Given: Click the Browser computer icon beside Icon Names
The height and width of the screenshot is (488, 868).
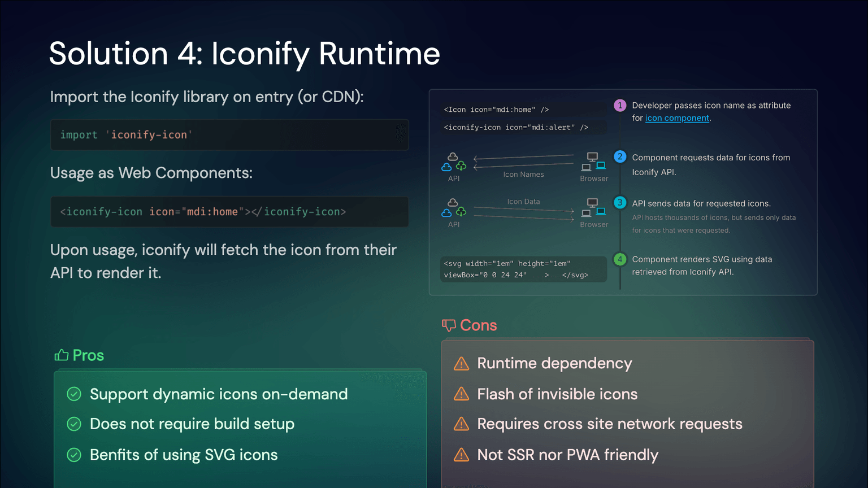Looking at the screenshot, I should coord(593,162).
